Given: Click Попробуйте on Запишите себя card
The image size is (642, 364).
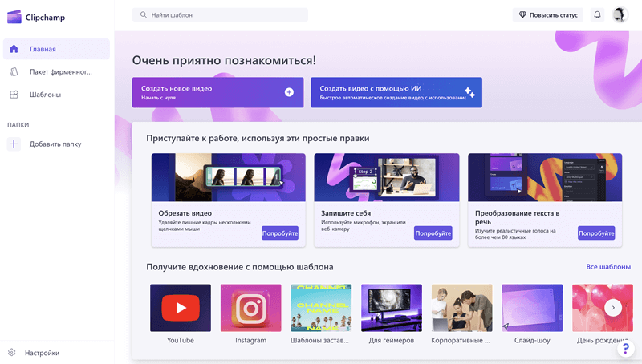Looking at the screenshot, I should point(433,233).
